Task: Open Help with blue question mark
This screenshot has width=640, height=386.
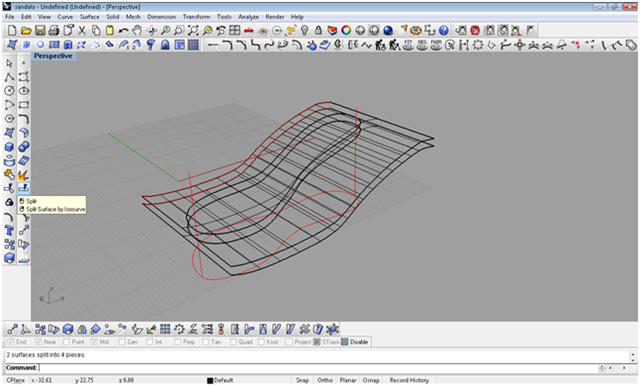Action: tap(444, 30)
